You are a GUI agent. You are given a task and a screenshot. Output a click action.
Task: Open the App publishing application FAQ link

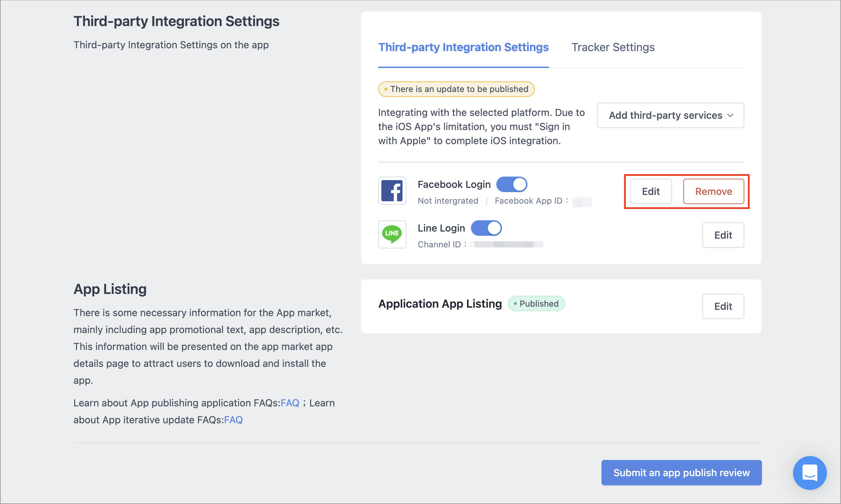pos(290,403)
